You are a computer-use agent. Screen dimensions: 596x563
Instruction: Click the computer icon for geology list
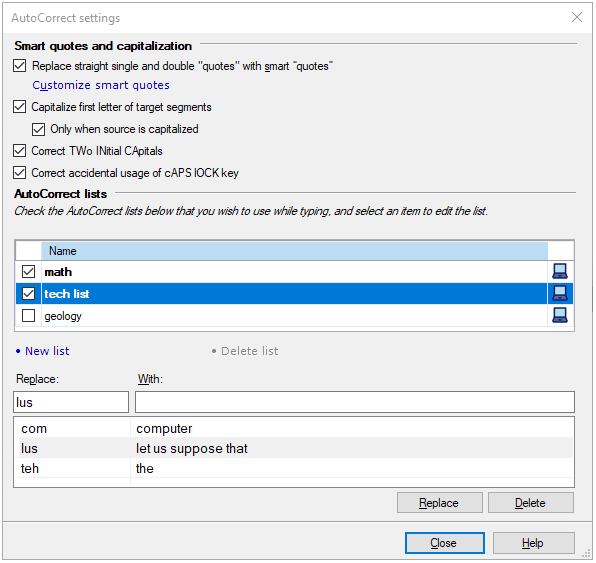560,315
